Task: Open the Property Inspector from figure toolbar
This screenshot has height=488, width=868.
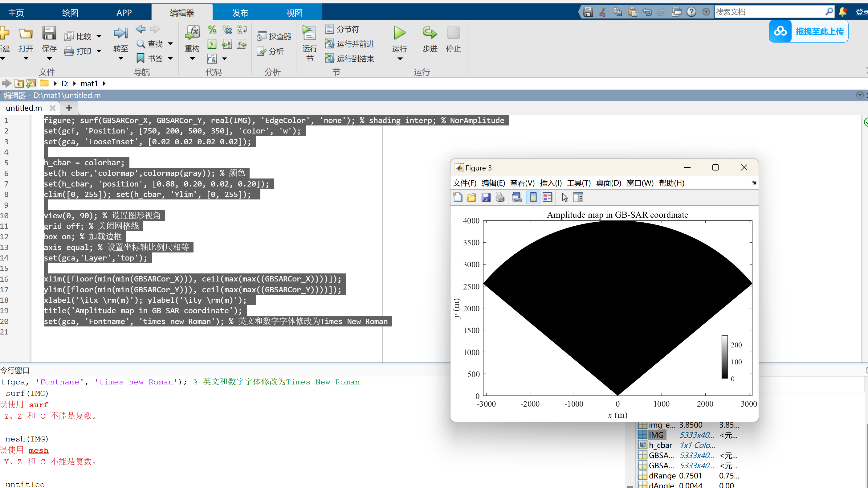Action: 578,198
